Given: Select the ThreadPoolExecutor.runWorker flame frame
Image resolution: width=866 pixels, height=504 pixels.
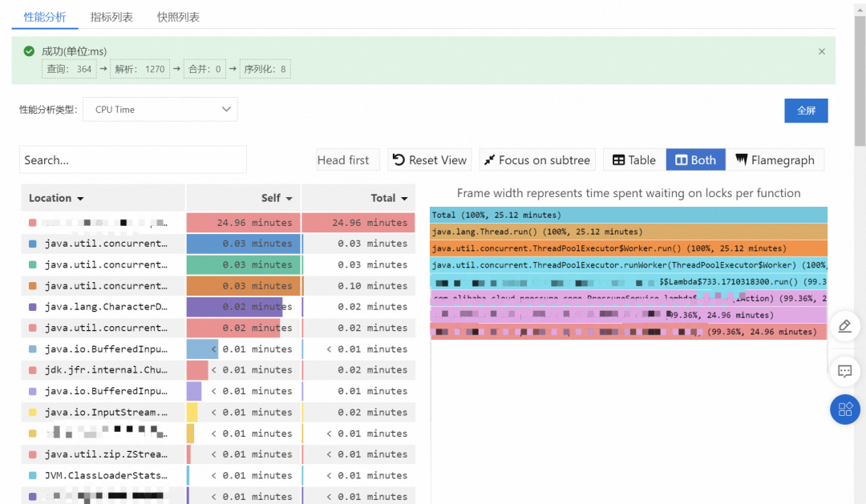Looking at the screenshot, I should pos(629,265).
